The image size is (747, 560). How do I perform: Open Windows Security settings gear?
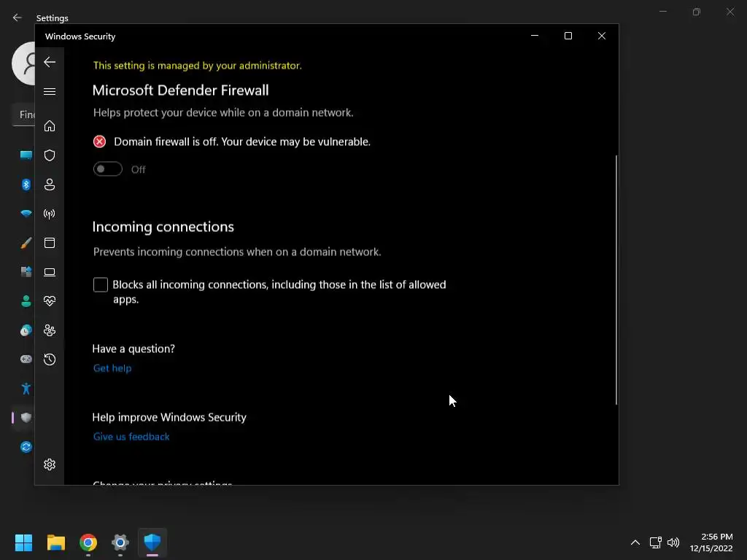(50, 464)
